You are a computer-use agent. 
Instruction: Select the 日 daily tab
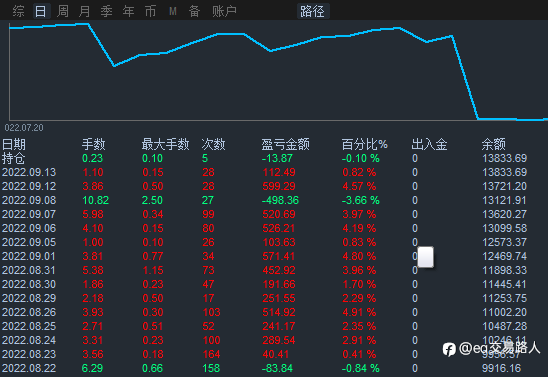tap(41, 11)
